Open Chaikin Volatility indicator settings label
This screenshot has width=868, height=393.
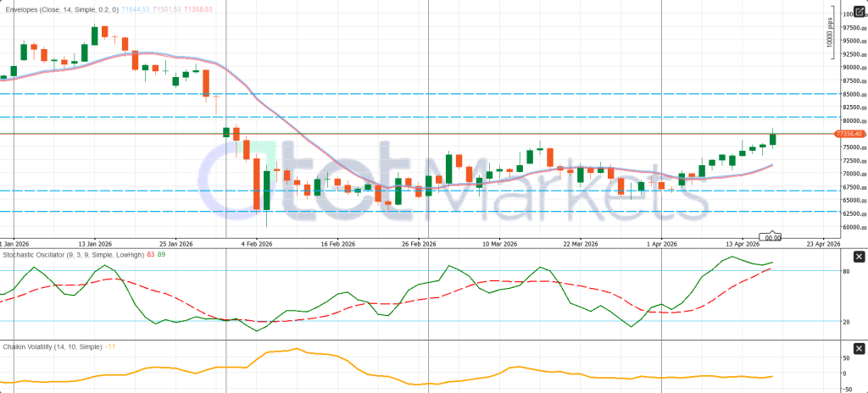(52, 347)
